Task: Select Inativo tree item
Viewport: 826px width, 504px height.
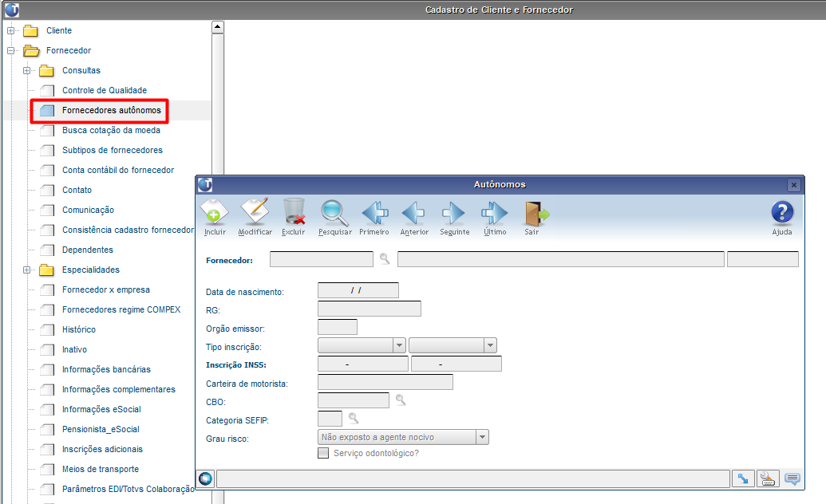Action: (x=74, y=350)
